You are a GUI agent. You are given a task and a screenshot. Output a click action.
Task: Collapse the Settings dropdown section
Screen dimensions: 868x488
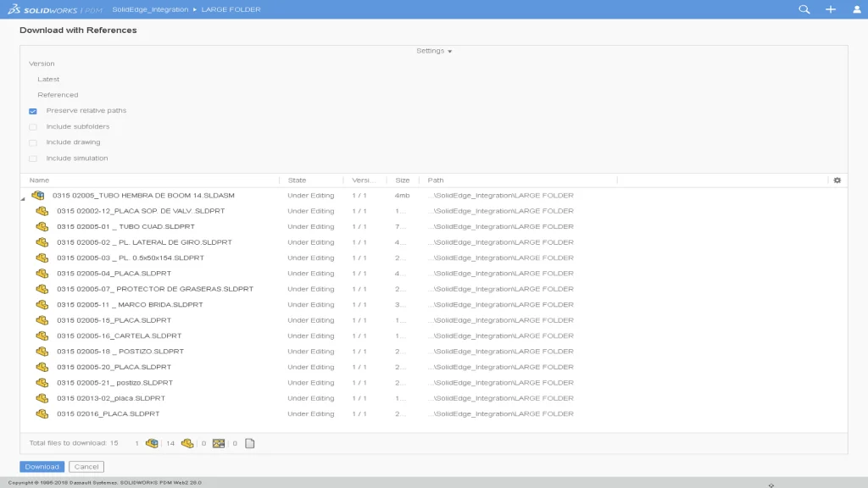tap(434, 51)
